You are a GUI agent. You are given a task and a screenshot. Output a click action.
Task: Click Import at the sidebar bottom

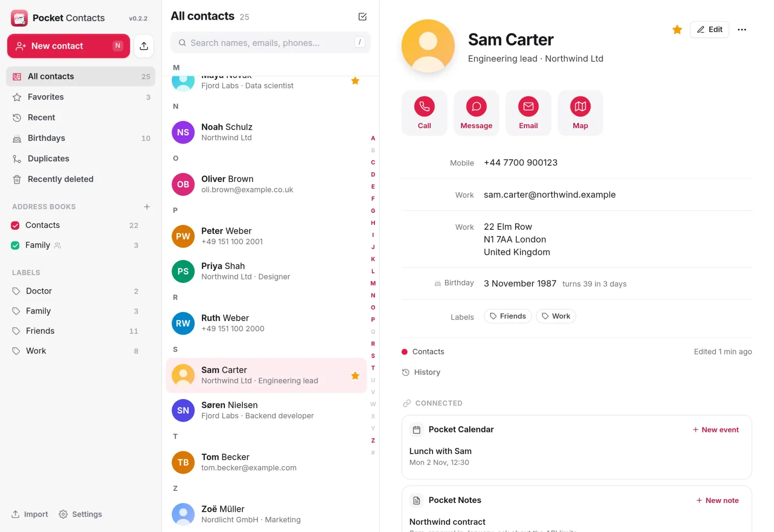pyautogui.click(x=30, y=514)
